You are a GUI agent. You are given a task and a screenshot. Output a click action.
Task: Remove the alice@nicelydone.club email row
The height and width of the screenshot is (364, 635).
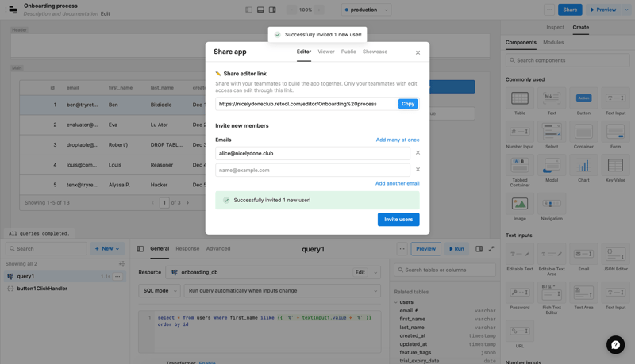click(x=418, y=153)
